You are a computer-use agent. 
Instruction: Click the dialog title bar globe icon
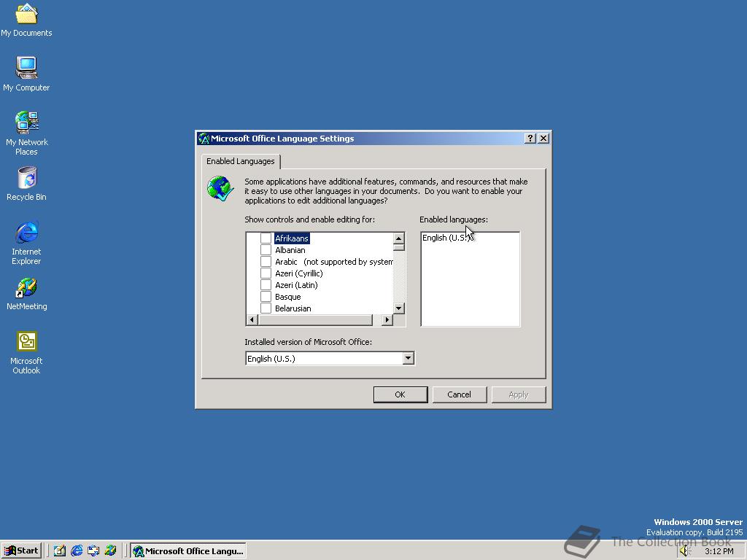[204, 139]
